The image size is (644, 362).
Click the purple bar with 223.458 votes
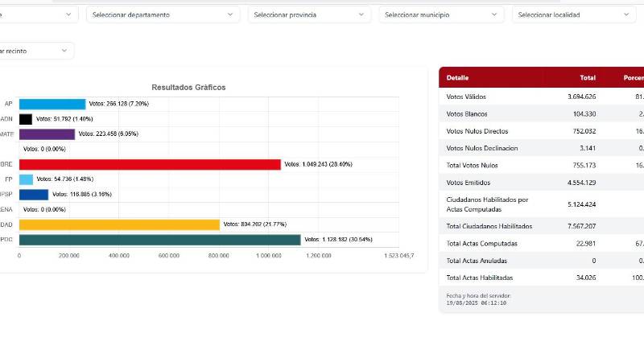(47, 134)
